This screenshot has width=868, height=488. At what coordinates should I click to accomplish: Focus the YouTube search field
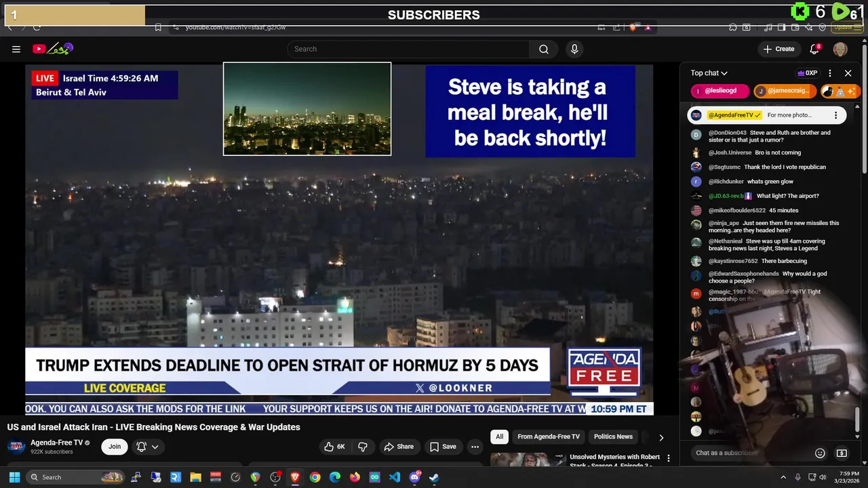pos(409,49)
